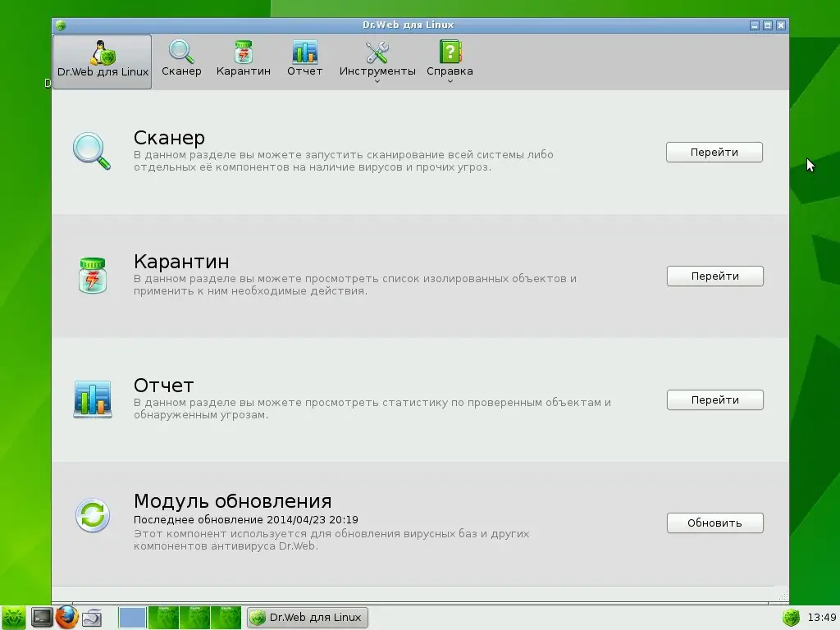Click the wrench and screwdriver toolbar icon
Screen dimensions: 840x630
click(377, 52)
